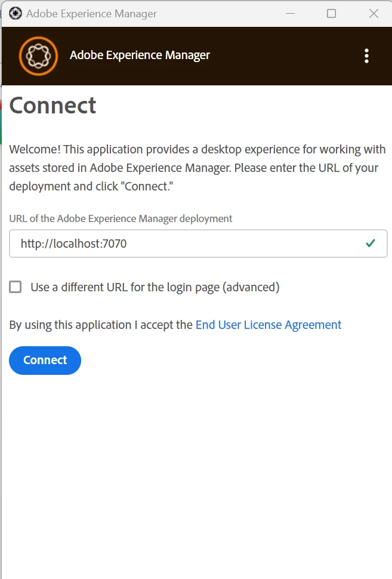Click the Adobe Experience Manager orange logo

pos(38,56)
